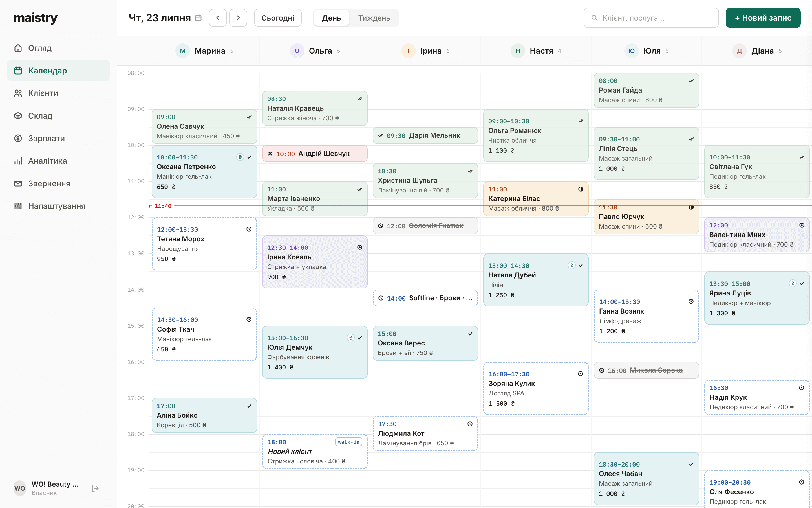
Task: Jump to Сьогодні
Action: click(x=277, y=18)
